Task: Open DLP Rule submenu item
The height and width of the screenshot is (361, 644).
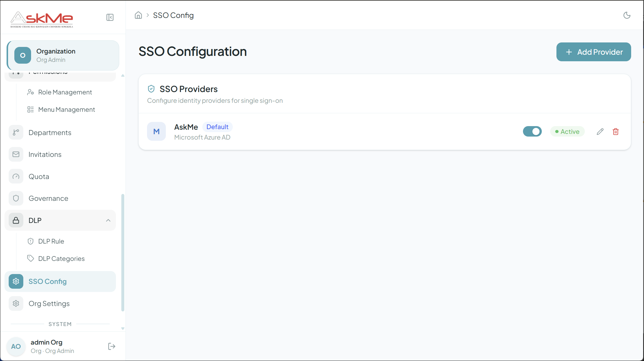Action: point(51,241)
